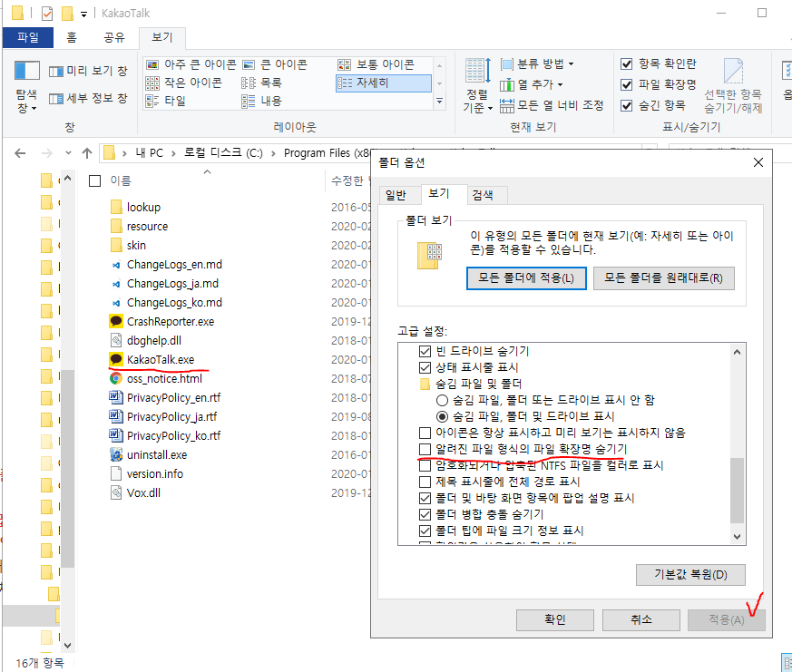Click 모든 폴더를 원래대로(R) button

(664, 278)
